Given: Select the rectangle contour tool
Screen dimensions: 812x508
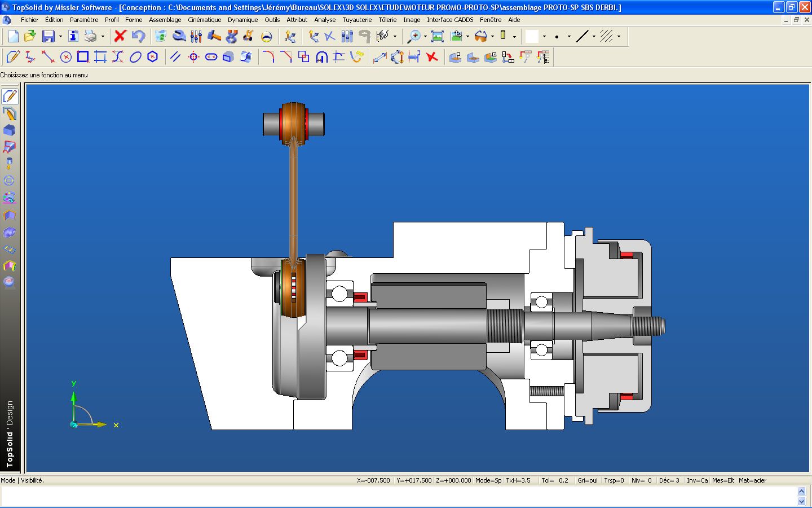Looking at the screenshot, I should click(83, 57).
